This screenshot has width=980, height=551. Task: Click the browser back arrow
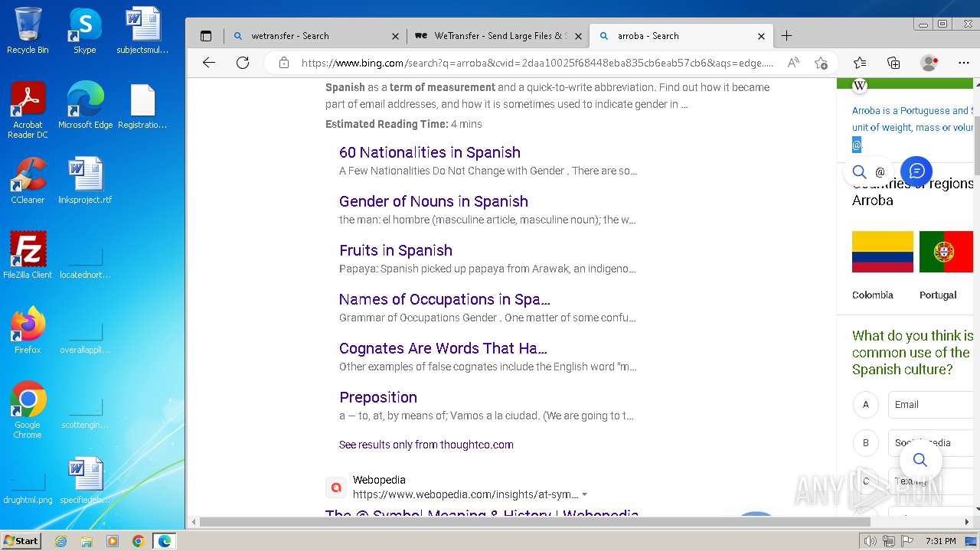click(208, 63)
